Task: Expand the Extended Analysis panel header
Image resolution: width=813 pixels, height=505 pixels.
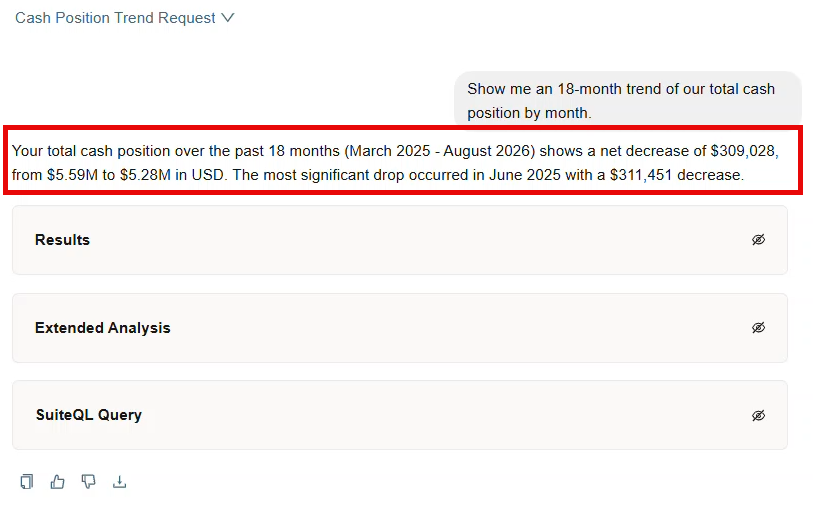Action: (x=400, y=328)
